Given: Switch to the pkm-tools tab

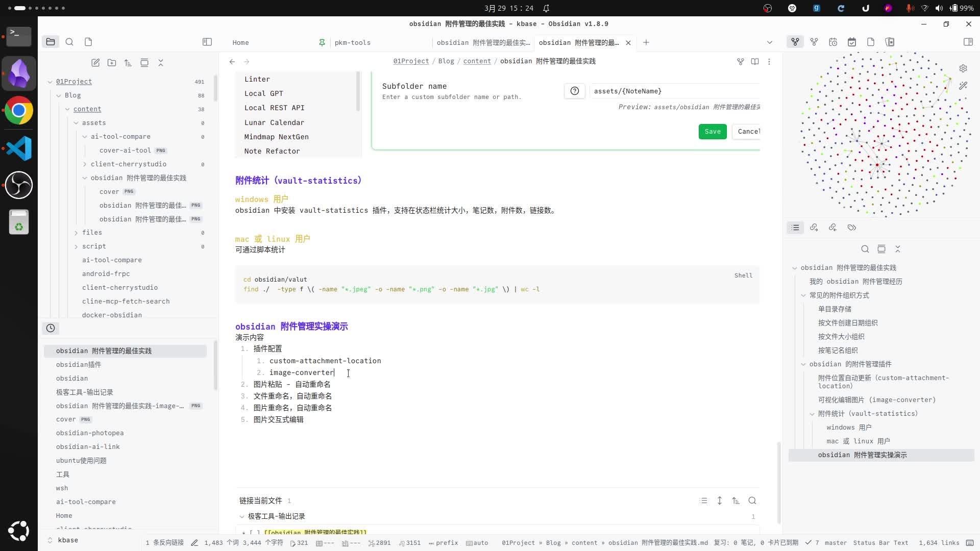Looking at the screenshot, I should (x=353, y=42).
